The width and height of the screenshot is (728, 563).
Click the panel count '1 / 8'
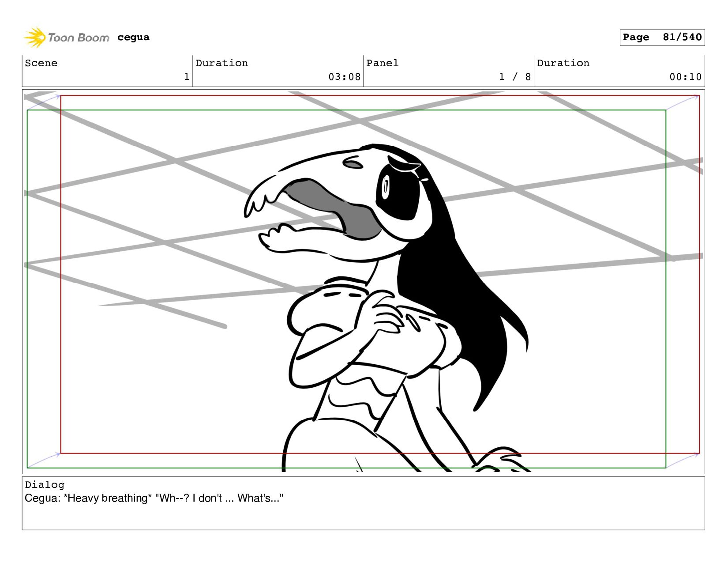(514, 77)
